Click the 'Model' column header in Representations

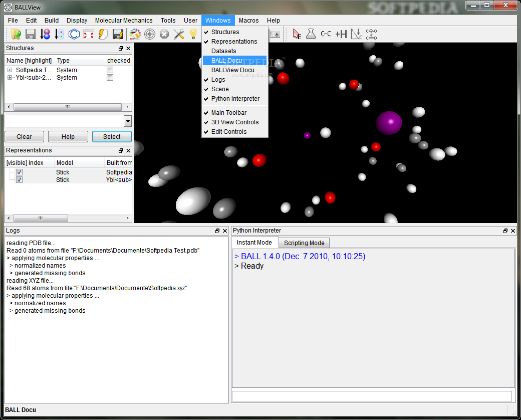point(79,163)
